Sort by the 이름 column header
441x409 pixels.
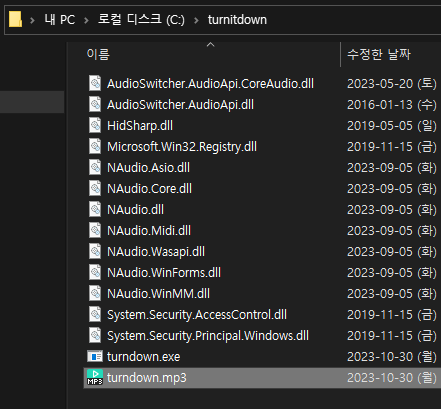tap(98, 54)
